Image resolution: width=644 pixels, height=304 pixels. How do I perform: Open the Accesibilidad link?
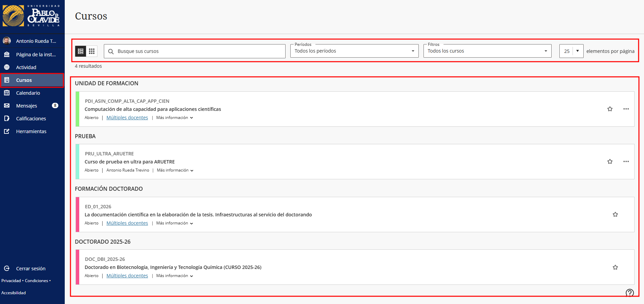(13, 293)
